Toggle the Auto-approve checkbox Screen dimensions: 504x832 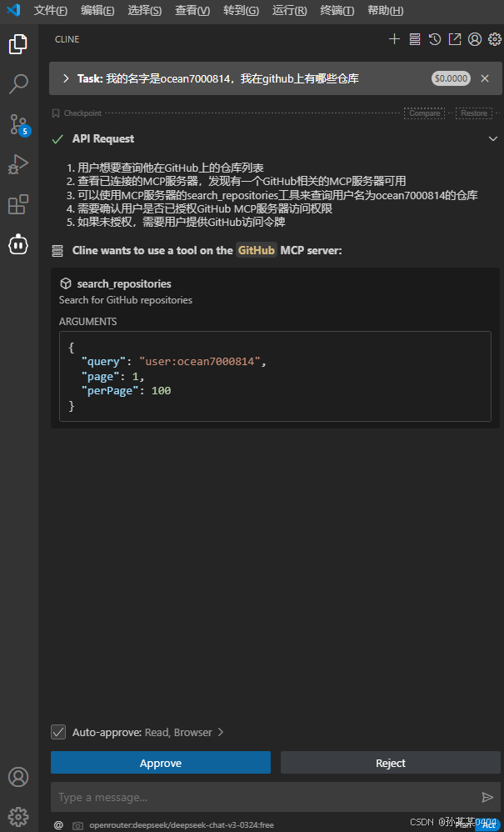click(58, 732)
